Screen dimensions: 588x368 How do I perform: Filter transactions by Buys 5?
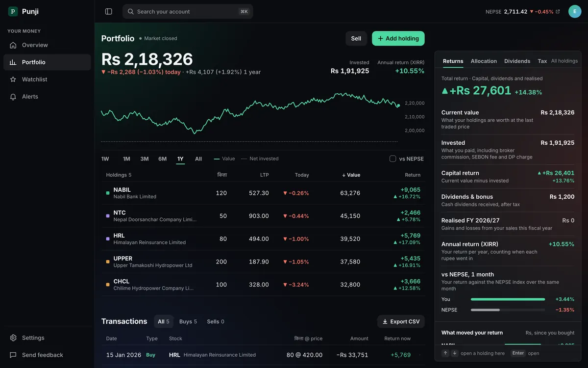point(188,322)
